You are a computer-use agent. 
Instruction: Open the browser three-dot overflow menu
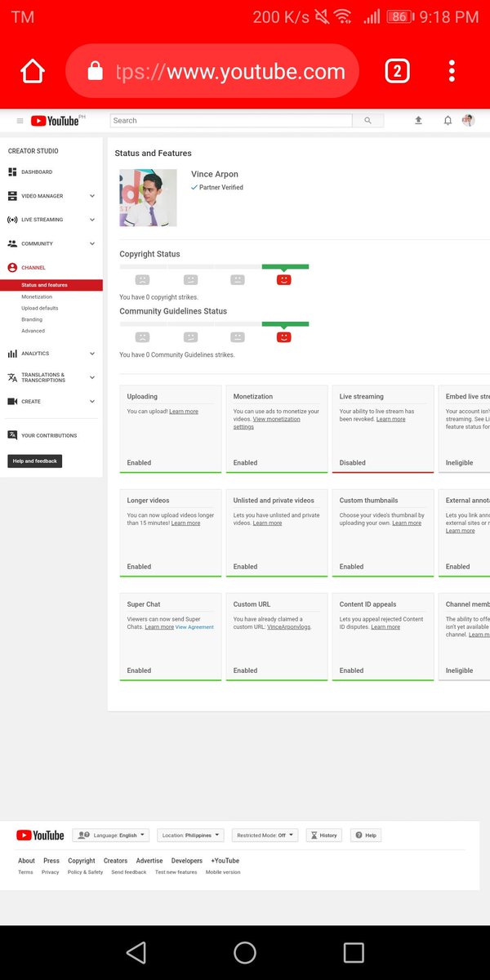(x=452, y=72)
